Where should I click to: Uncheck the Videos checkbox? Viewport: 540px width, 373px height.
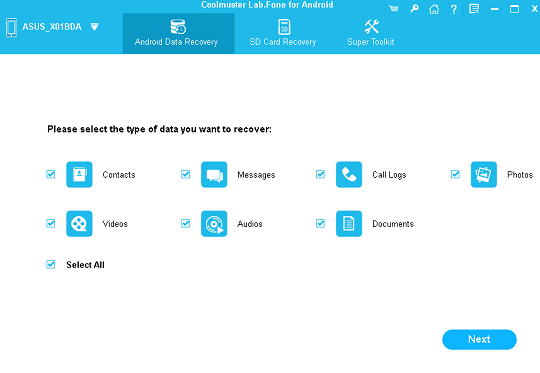coord(51,224)
